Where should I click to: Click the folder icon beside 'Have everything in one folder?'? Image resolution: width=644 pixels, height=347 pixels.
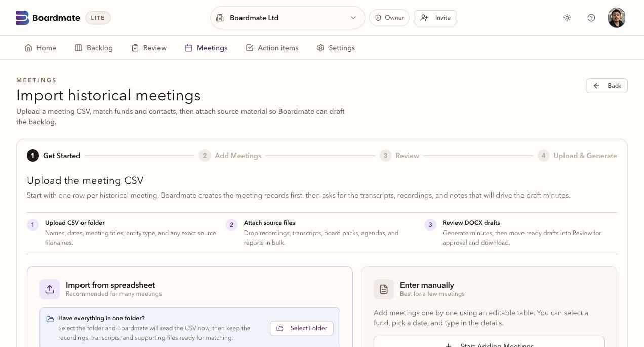[50, 319]
